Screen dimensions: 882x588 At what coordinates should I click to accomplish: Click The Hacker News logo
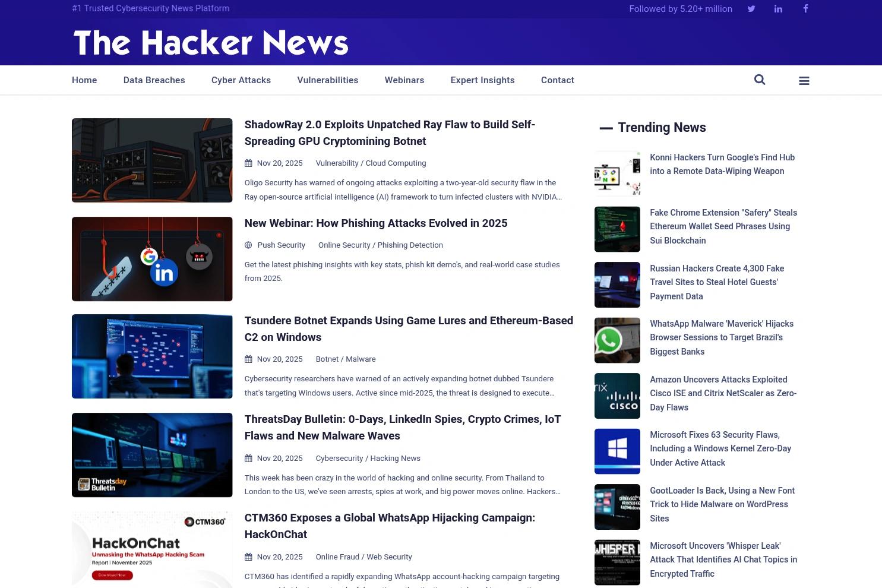tap(211, 43)
